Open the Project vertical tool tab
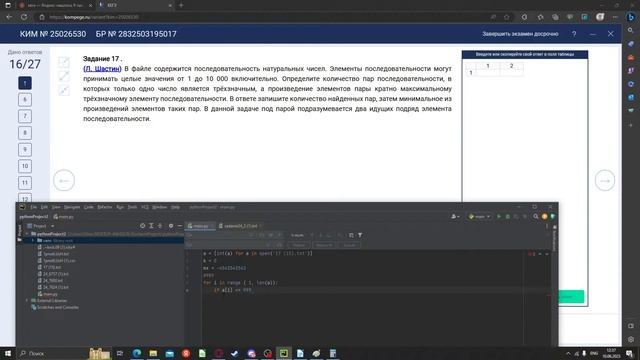The image size is (640, 360). coord(19,231)
